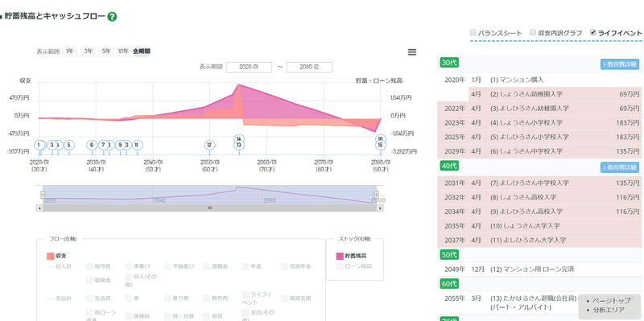
Task: Click the 30代 age group badge
Action: tap(449, 63)
